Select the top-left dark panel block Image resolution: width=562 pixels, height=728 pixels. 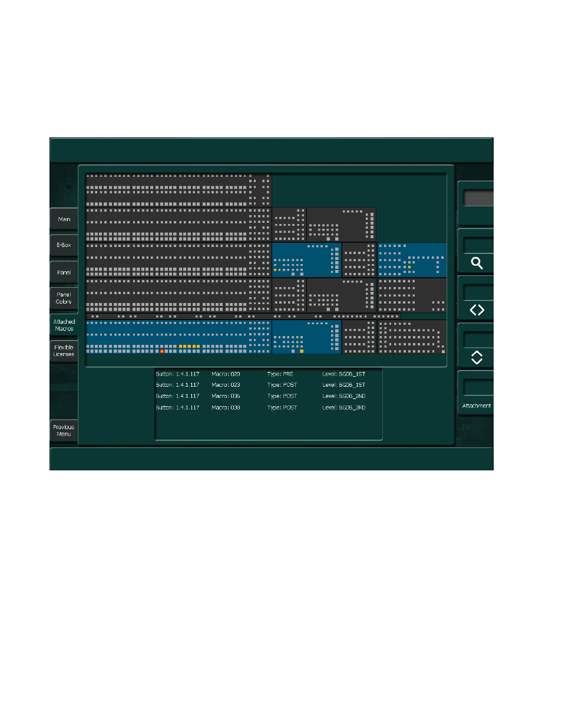point(178,190)
